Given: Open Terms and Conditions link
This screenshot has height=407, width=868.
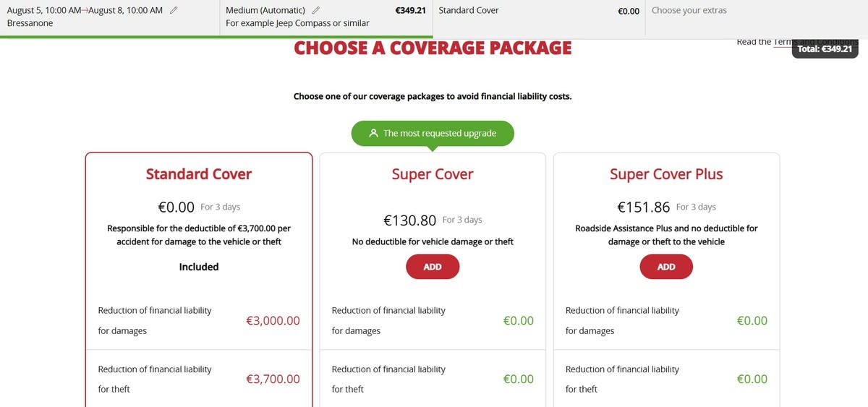Looking at the screenshot, I should point(783,42).
